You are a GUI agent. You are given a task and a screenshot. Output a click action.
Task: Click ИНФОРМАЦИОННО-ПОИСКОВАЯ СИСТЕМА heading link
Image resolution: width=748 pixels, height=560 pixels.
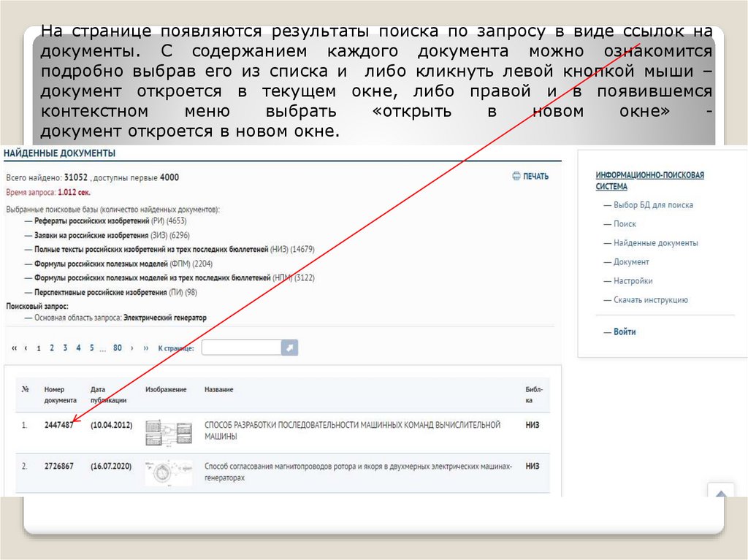coord(649,181)
